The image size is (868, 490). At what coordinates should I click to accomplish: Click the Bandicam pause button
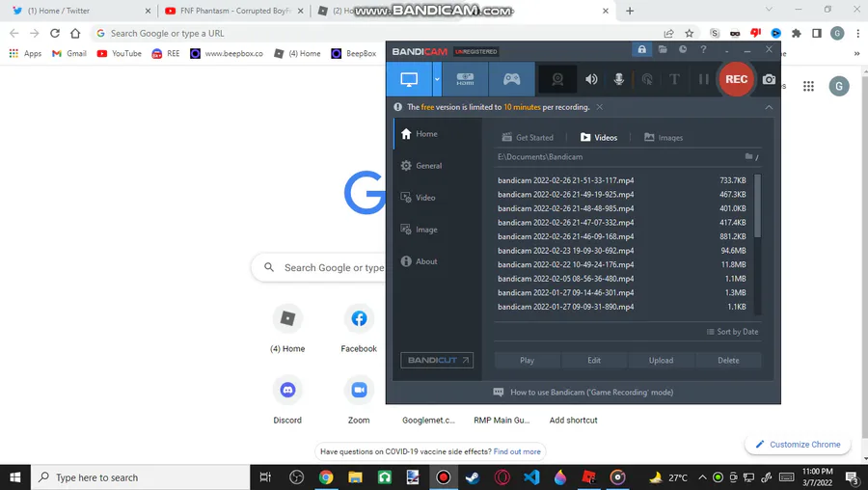[704, 79]
